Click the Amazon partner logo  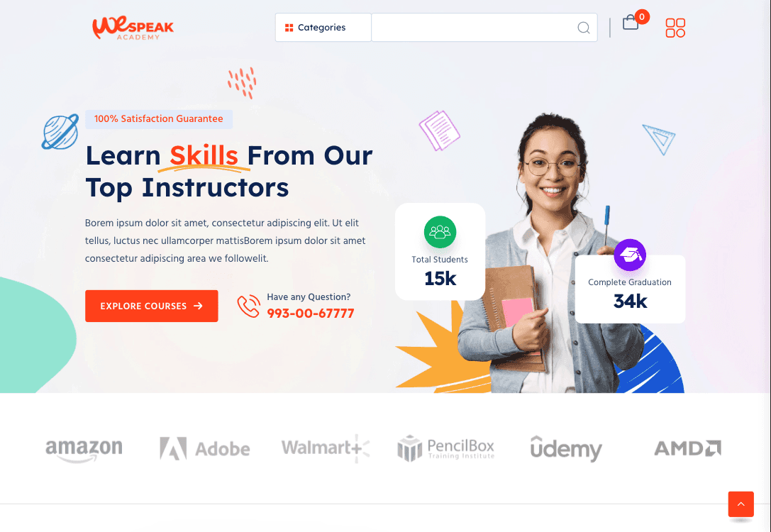pos(84,450)
